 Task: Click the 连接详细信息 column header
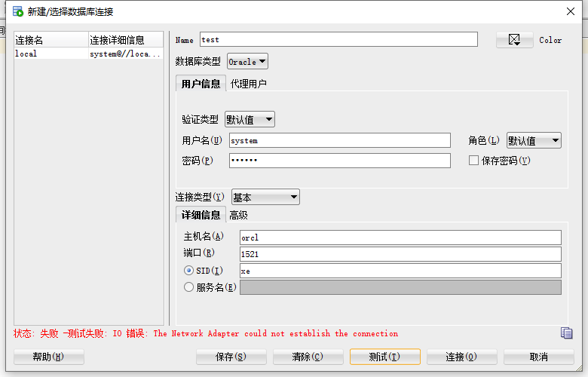point(126,40)
